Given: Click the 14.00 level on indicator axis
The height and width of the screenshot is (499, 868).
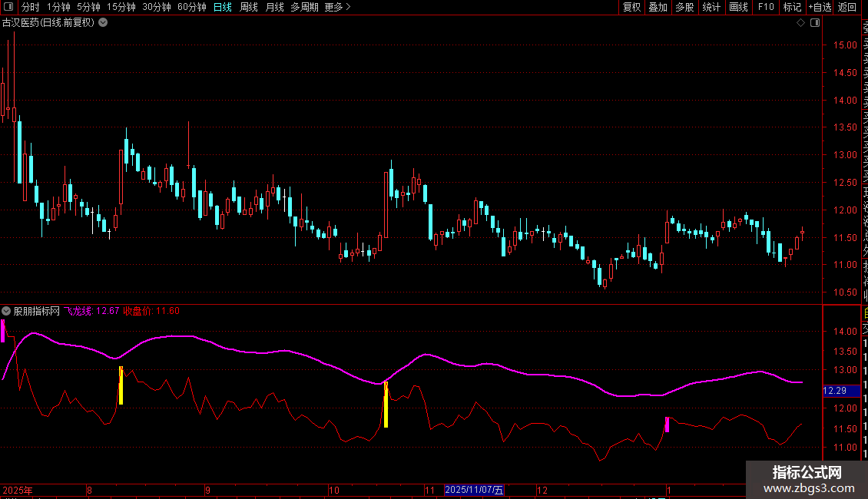Looking at the screenshot, I should 845,332.
